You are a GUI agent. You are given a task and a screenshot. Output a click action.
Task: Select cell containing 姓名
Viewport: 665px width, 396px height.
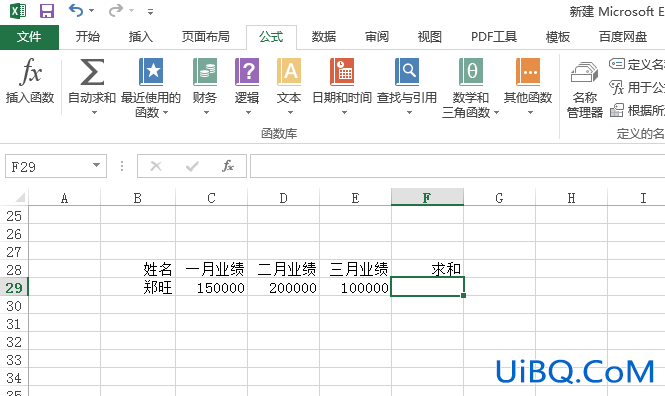tap(138, 269)
